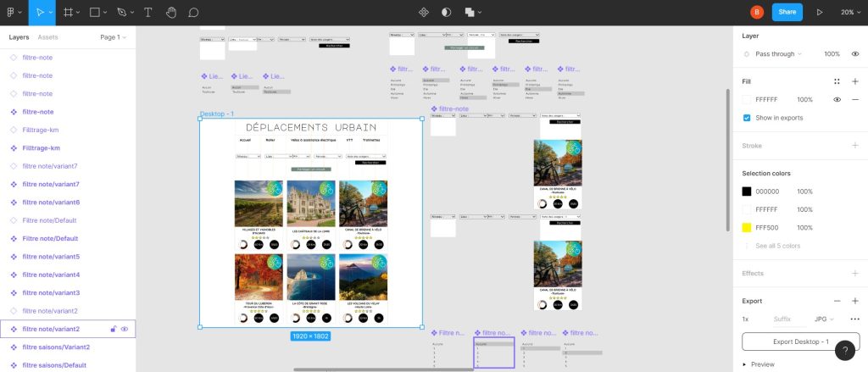Add export setting with plus
This screenshot has height=372, width=868.
tap(855, 301)
